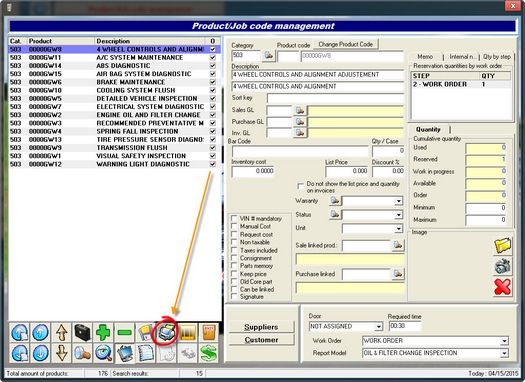Click the green minus remove product icon
The height and width of the screenshot is (382, 525).
(125, 332)
